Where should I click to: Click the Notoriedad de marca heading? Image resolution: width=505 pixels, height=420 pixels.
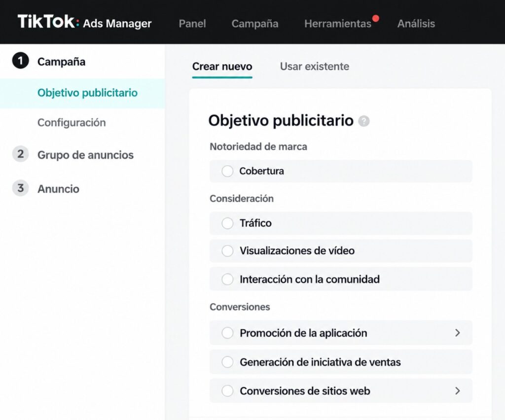258,146
